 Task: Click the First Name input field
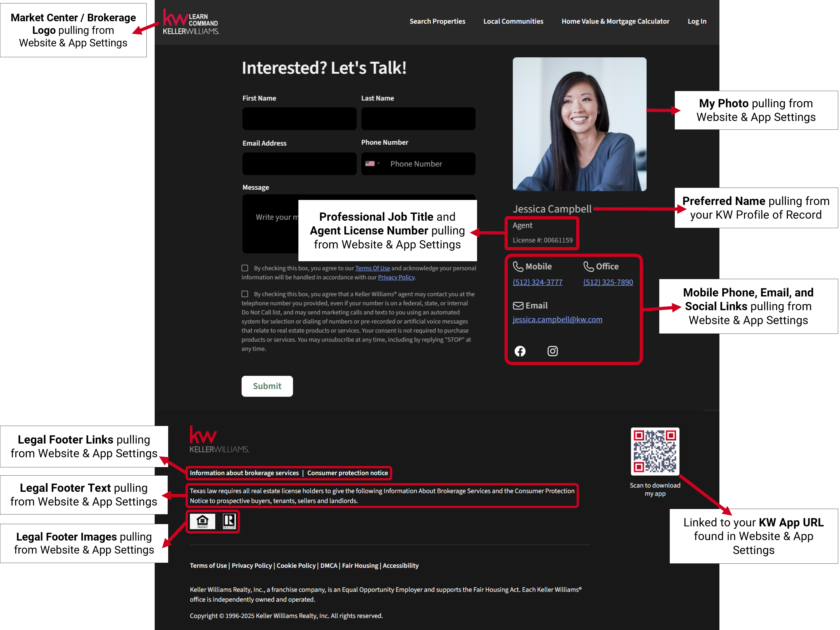click(299, 119)
